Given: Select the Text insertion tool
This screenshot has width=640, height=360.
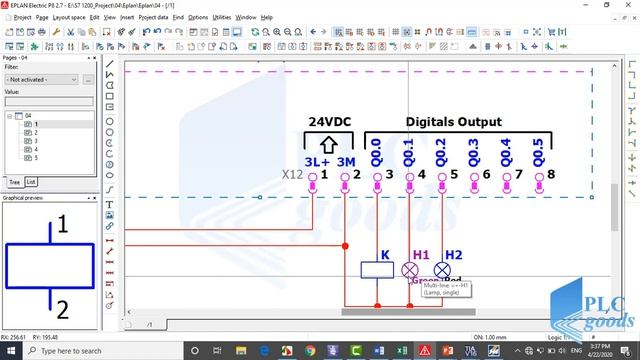Looking at the screenshot, I should click(110, 204).
